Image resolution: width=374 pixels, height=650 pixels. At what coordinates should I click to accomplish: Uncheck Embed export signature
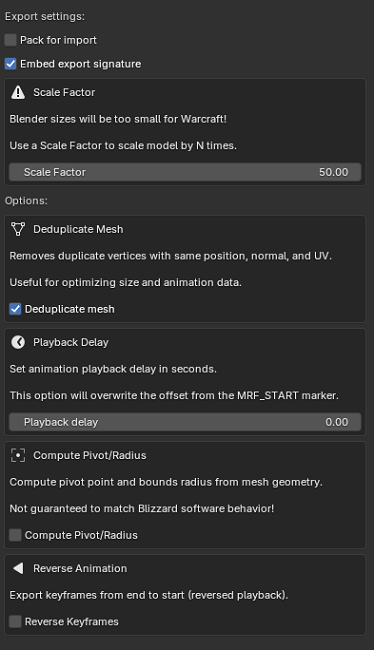pyautogui.click(x=10, y=64)
